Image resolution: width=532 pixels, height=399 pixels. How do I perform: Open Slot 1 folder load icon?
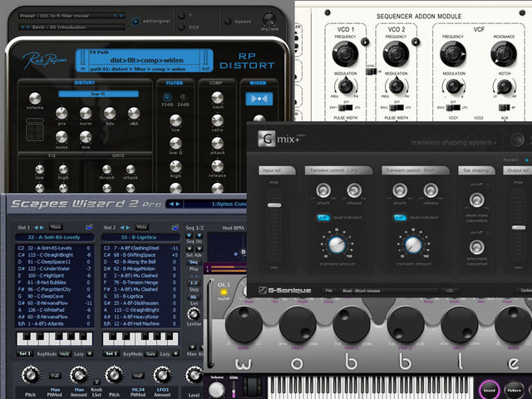[x=89, y=227]
